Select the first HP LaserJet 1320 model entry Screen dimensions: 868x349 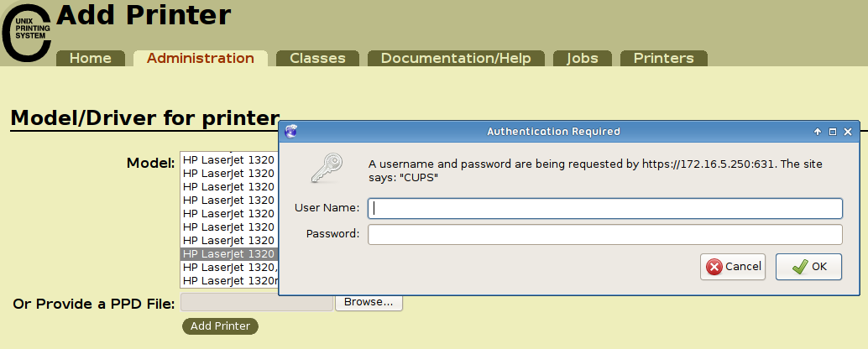click(x=229, y=160)
